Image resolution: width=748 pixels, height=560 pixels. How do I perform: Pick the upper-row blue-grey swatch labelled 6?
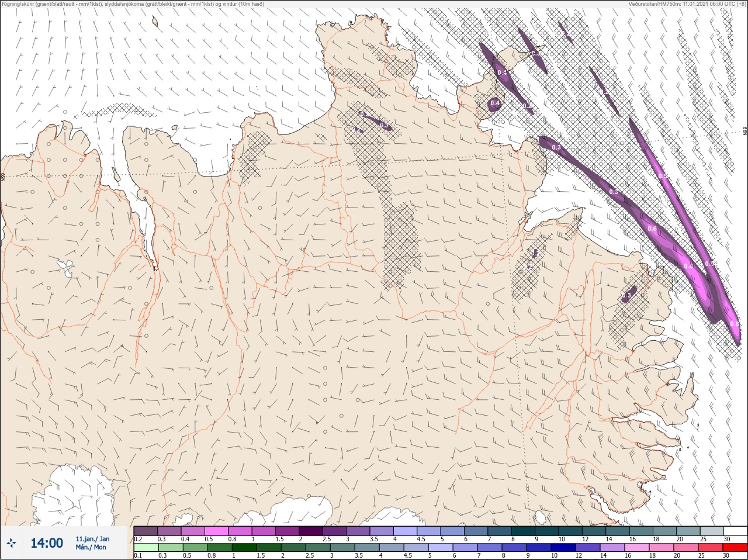point(475,531)
